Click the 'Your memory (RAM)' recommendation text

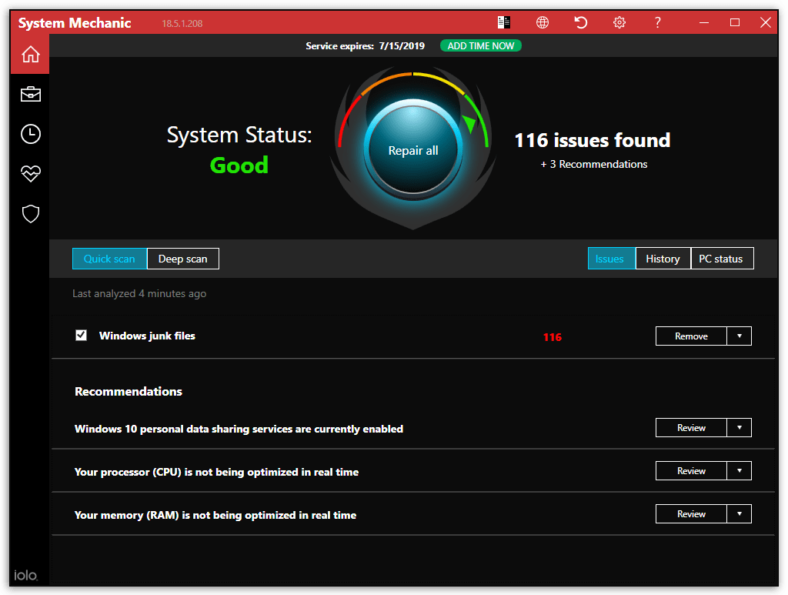point(215,515)
